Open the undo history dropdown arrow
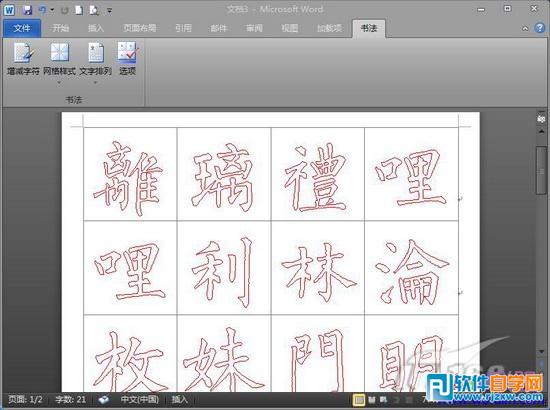 pos(52,10)
